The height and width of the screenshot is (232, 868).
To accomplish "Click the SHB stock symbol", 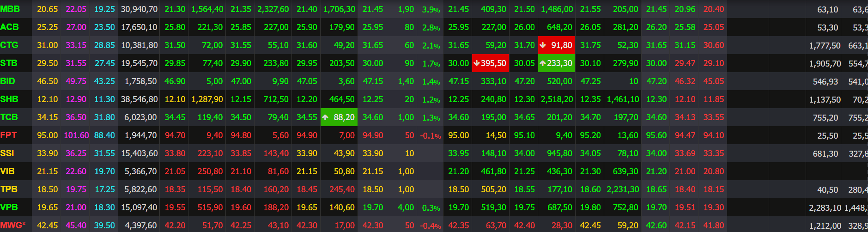I will 9,99.
